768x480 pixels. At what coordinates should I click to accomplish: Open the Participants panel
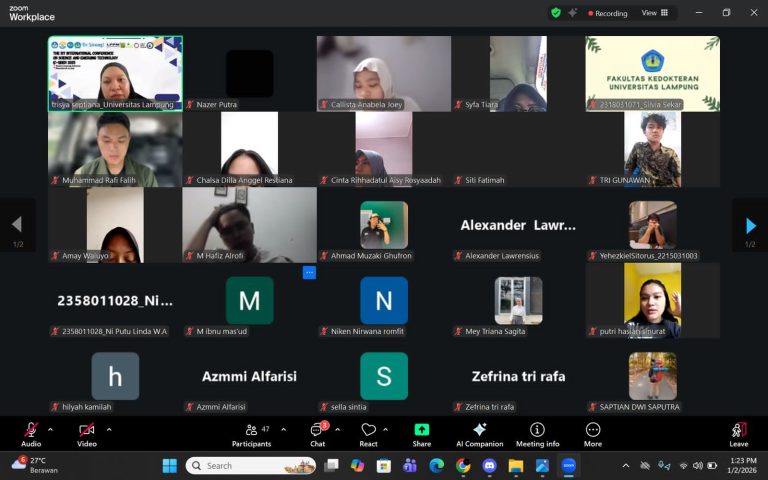coord(251,434)
